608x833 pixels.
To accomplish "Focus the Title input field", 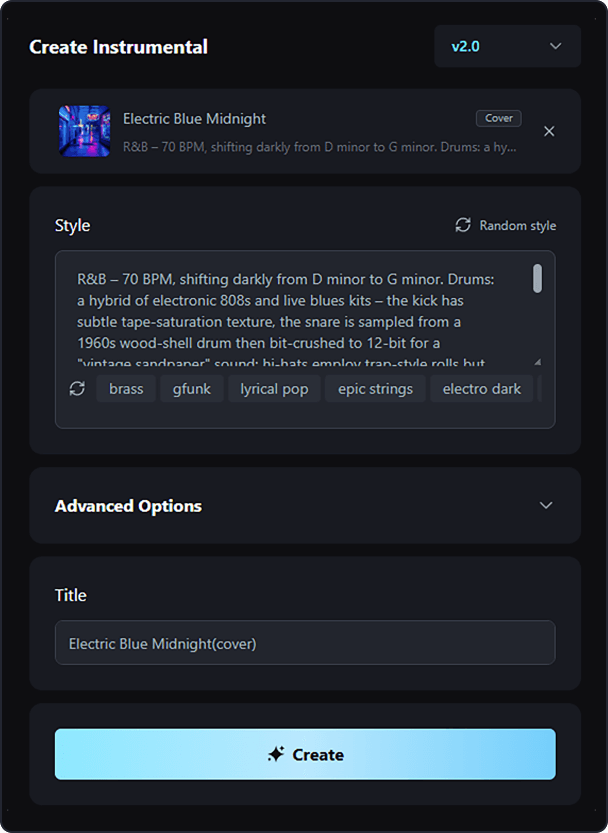I will click(x=305, y=643).
